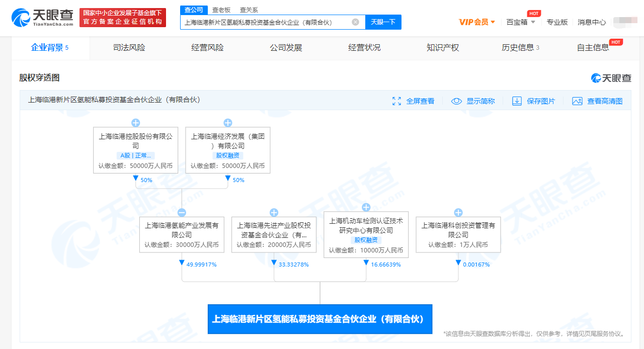
Task: Select the 查公司 search tab
Action: (193, 10)
